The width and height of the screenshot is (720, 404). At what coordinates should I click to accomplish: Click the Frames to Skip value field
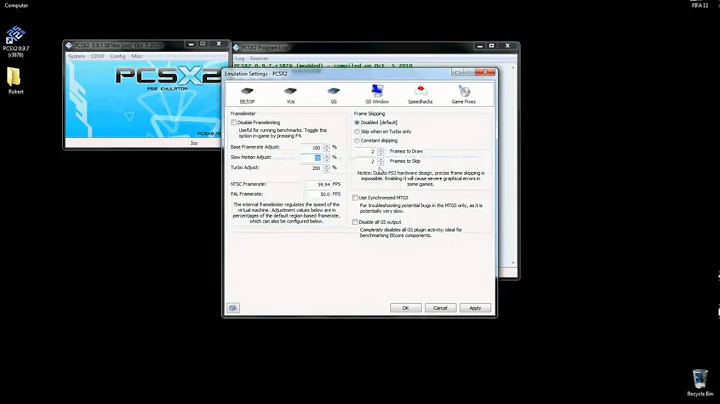click(x=366, y=161)
